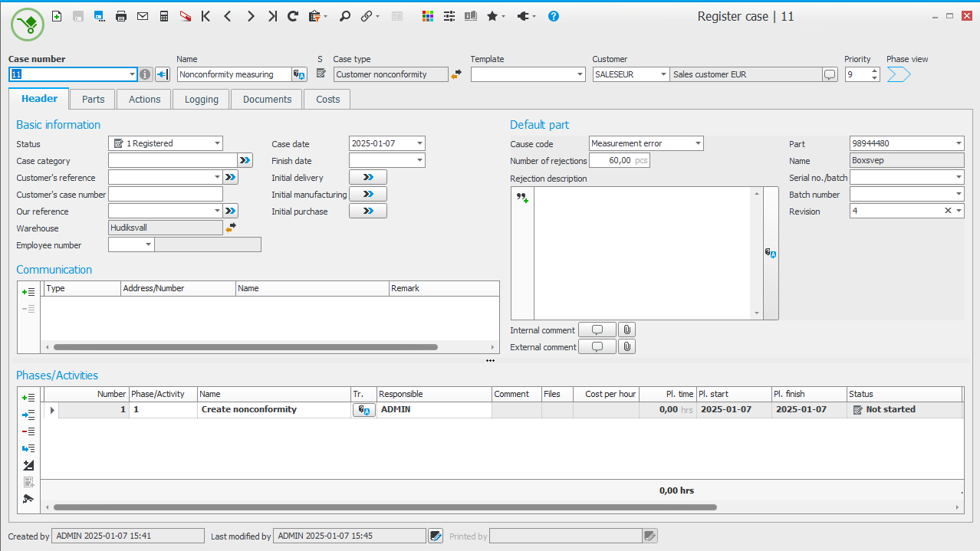Expand the Status dropdown

[218, 143]
